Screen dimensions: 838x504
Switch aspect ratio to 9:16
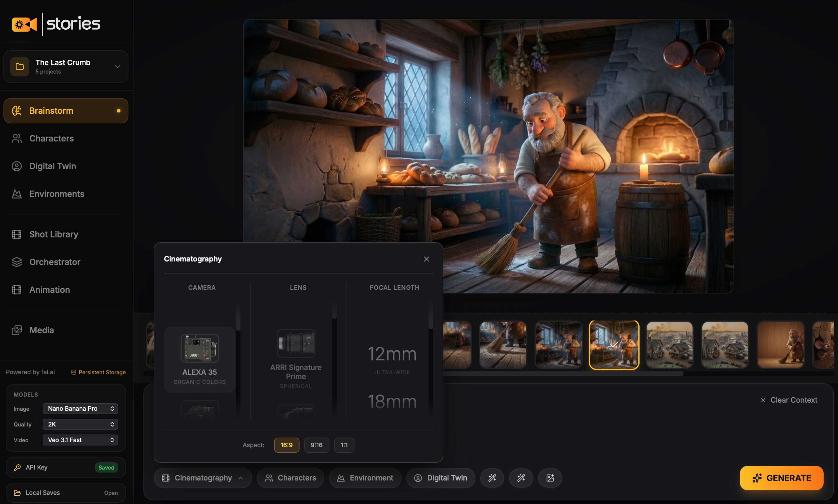[x=316, y=445]
